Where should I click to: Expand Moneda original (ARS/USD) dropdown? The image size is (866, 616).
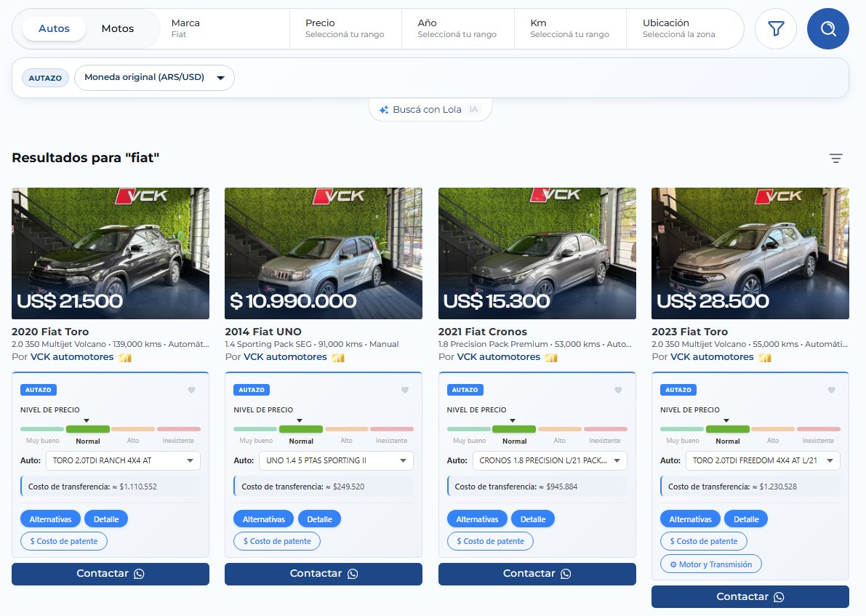point(154,78)
